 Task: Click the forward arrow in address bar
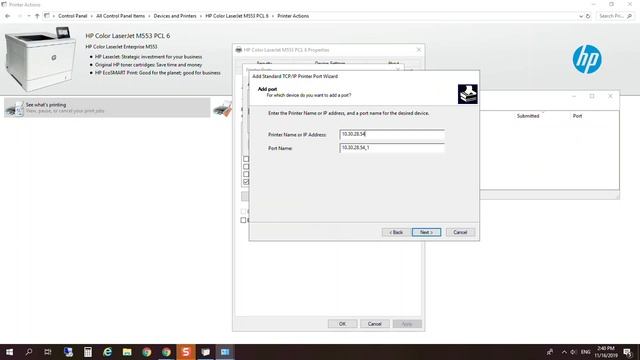(x=19, y=16)
